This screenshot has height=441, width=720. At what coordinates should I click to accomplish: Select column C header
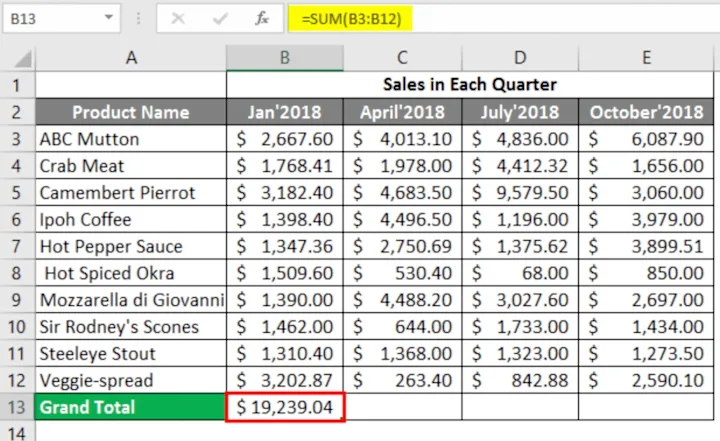tap(402, 58)
